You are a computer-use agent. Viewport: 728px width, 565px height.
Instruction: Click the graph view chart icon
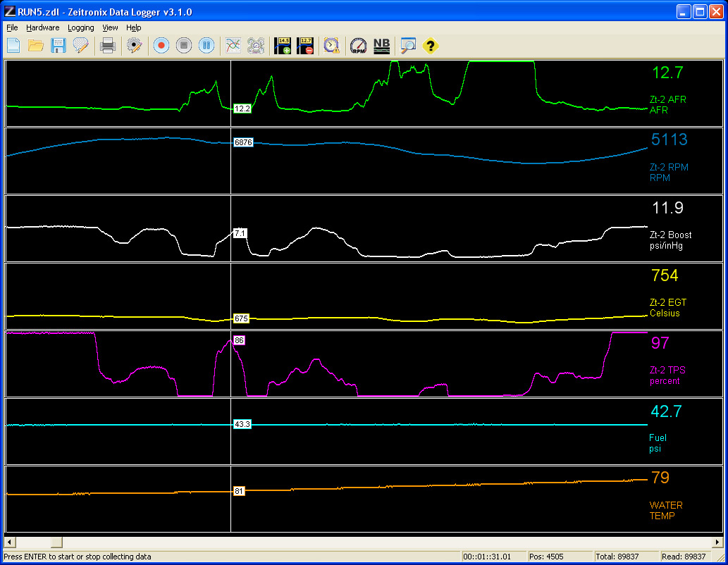[233, 46]
